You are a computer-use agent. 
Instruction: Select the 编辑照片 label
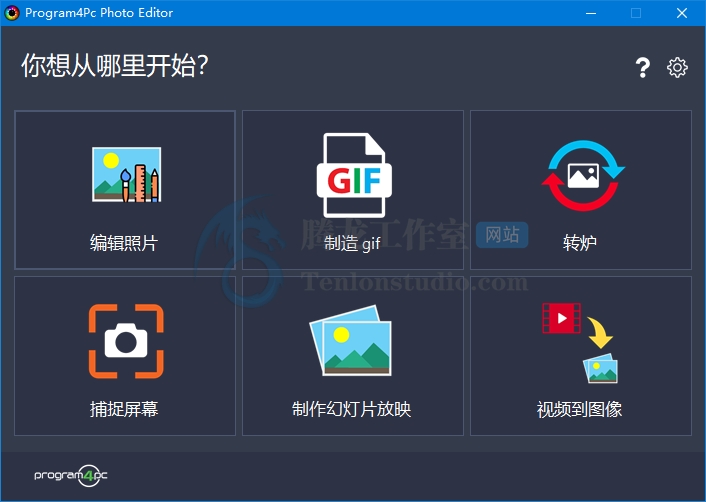(x=124, y=243)
